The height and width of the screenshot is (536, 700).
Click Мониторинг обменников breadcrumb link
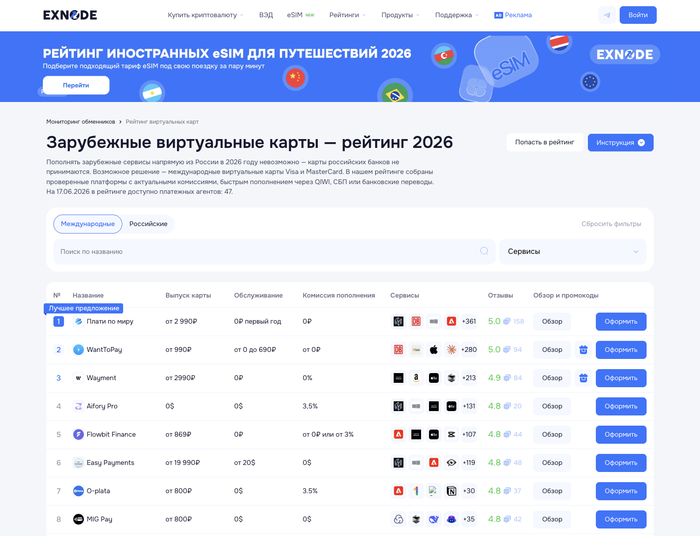click(80, 122)
